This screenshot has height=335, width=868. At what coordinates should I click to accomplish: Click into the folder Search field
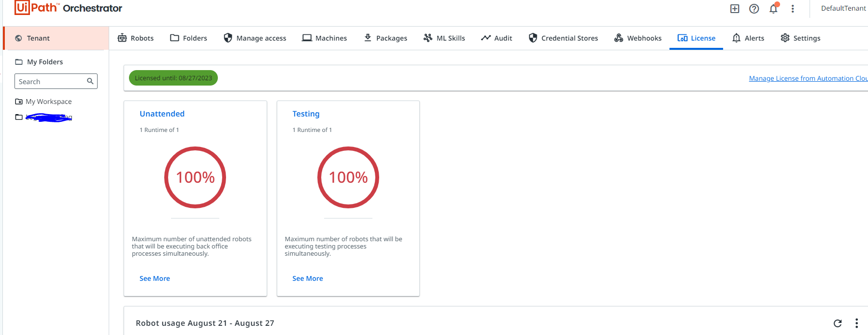point(56,81)
